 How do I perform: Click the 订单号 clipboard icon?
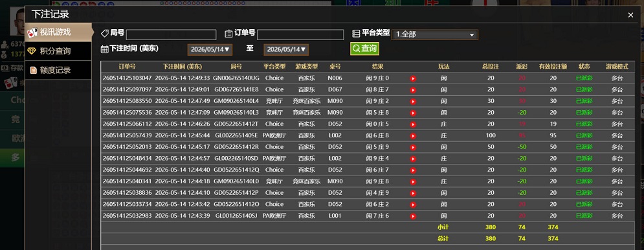click(x=228, y=34)
